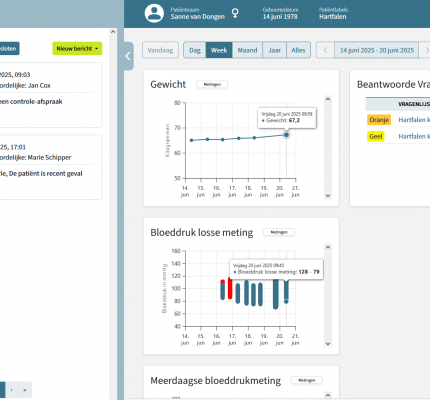Select the Jaar view tab
Image resolution: width=430 pixels, height=400 pixels.
(274, 50)
